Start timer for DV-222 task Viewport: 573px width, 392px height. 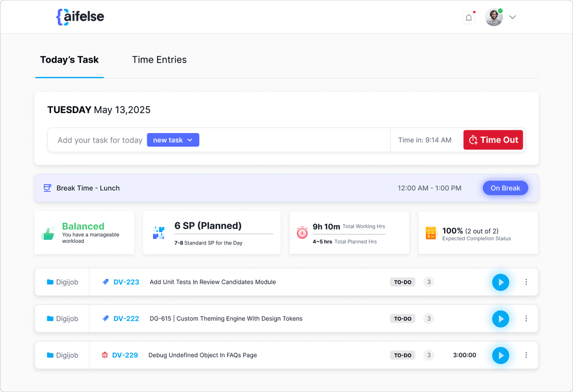[500, 319]
